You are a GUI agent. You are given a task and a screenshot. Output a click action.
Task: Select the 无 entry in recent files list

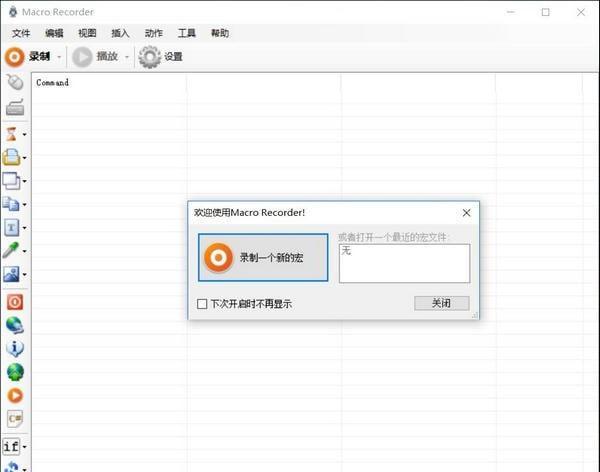point(346,251)
